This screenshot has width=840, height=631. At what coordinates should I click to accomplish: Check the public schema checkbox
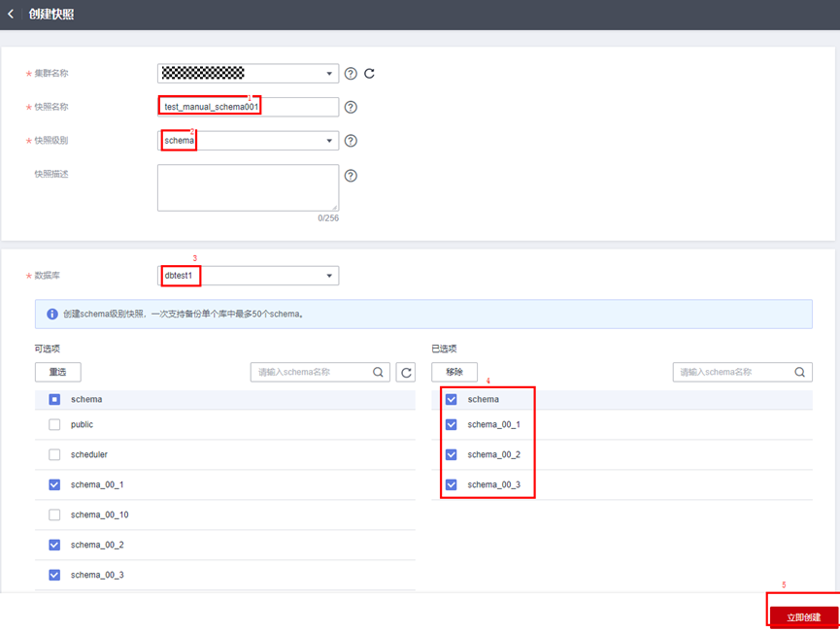pyautogui.click(x=54, y=425)
